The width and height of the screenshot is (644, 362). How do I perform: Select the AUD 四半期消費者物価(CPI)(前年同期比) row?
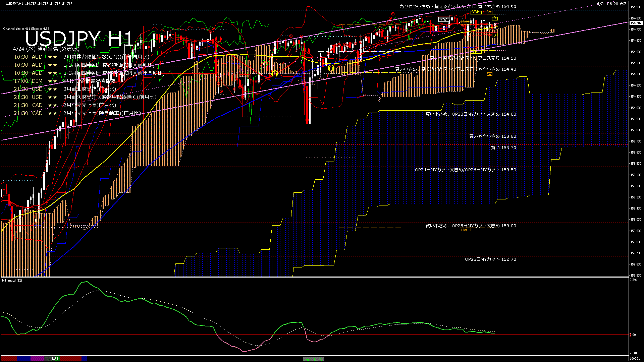[x=89, y=73]
